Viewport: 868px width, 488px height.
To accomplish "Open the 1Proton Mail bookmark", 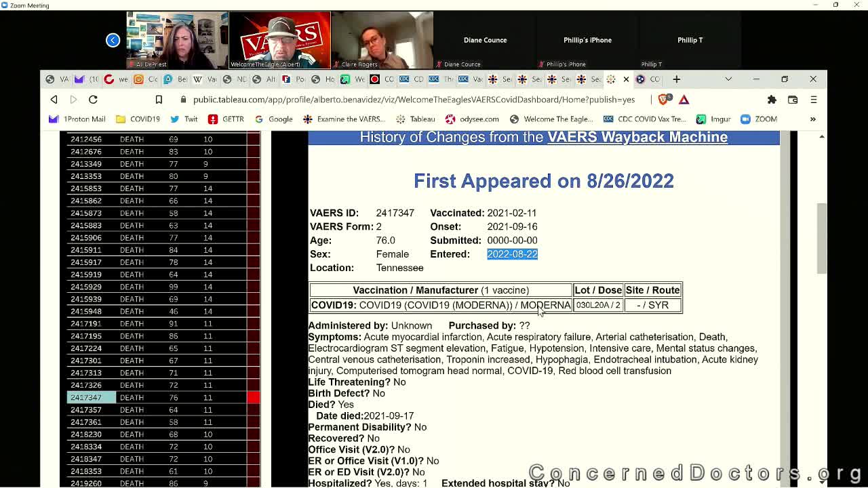I will (77, 119).
